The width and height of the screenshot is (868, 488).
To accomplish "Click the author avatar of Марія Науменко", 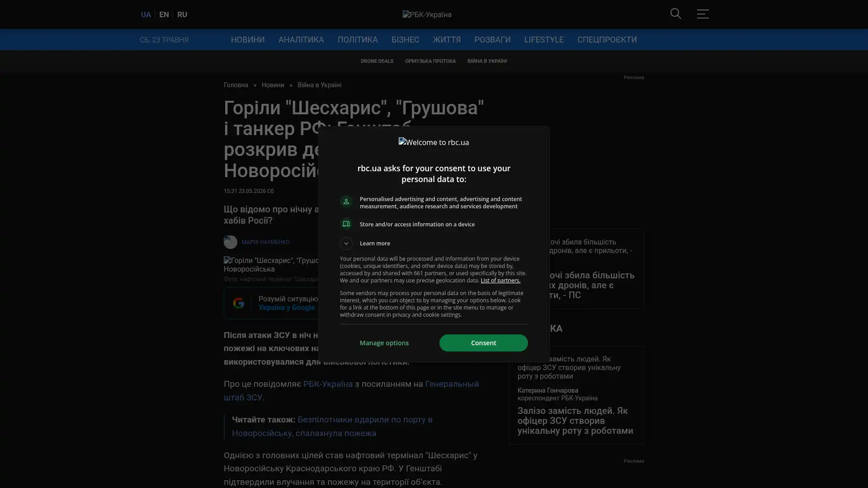I will pyautogui.click(x=230, y=242).
